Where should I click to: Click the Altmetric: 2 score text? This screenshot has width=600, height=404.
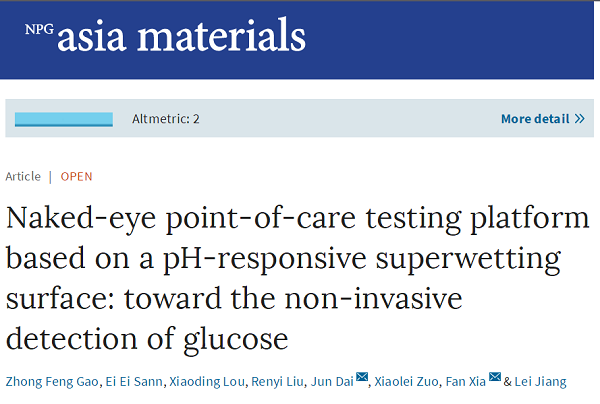[166, 119]
